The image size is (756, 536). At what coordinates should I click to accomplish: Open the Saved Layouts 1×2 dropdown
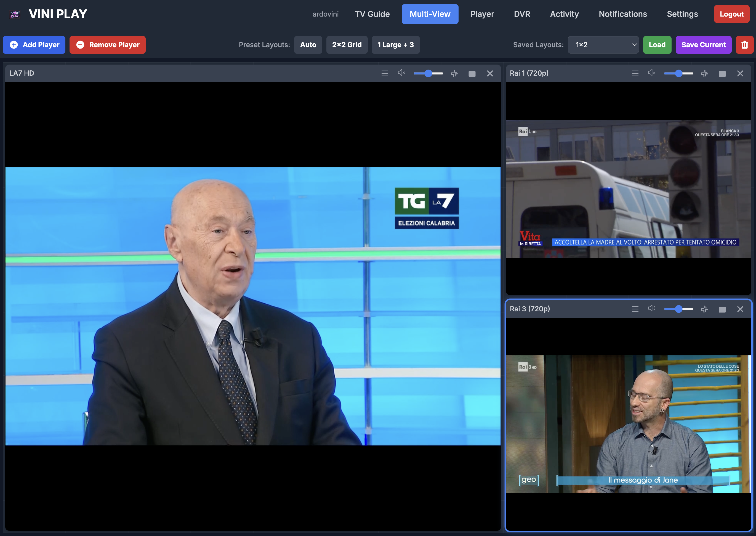pyautogui.click(x=603, y=45)
